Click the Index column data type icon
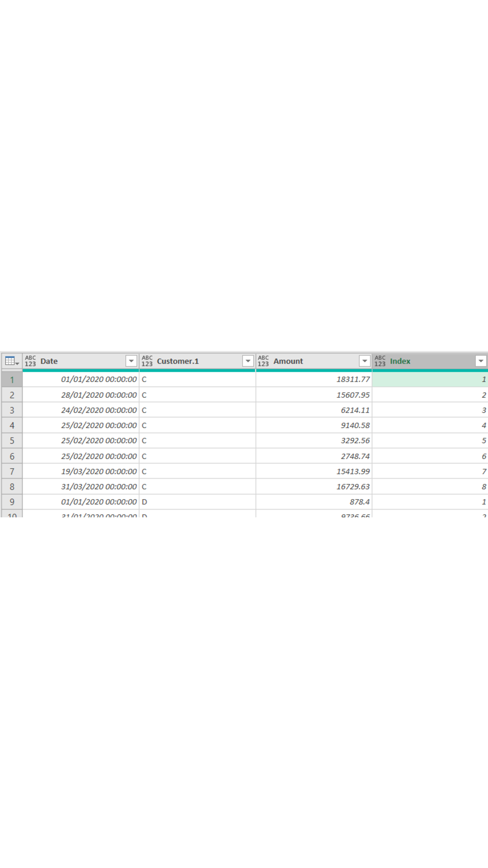Viewport: 488px width, 868px height. click(x=380, y=361)
